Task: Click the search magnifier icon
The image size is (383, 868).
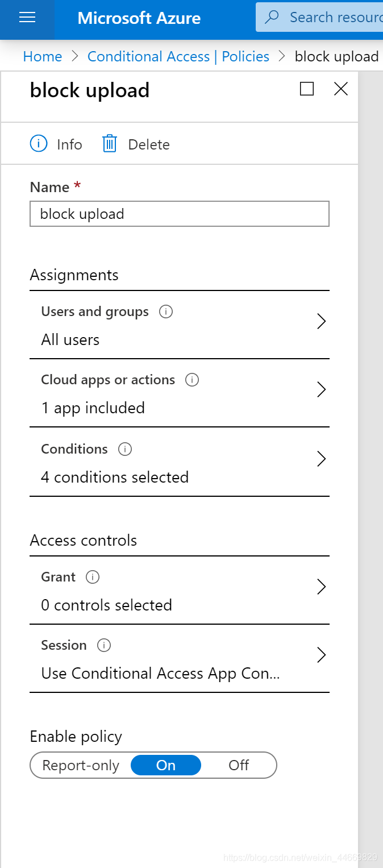Action: point(272,18)
